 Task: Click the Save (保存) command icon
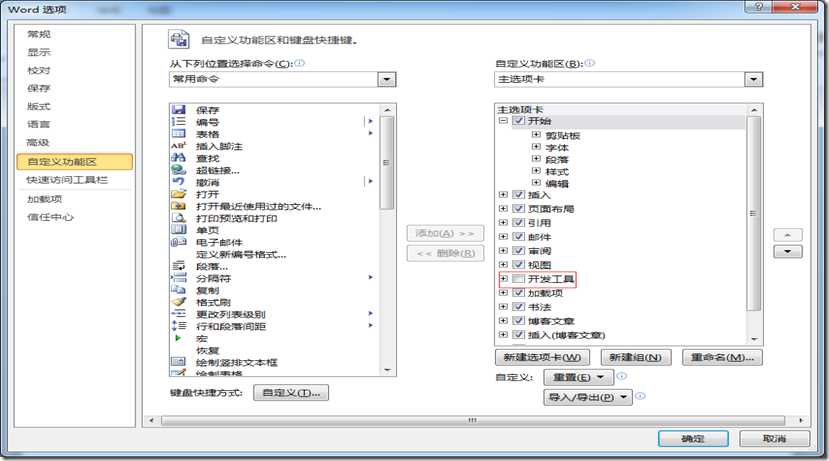pyautogui.click(x=179, y=110)
